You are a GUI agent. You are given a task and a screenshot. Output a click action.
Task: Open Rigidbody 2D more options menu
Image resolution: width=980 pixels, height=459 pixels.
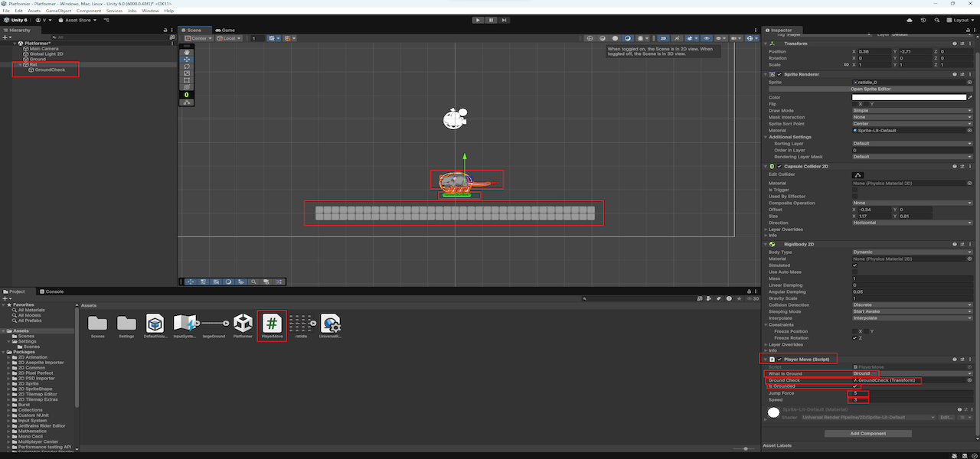click(969, 244)
